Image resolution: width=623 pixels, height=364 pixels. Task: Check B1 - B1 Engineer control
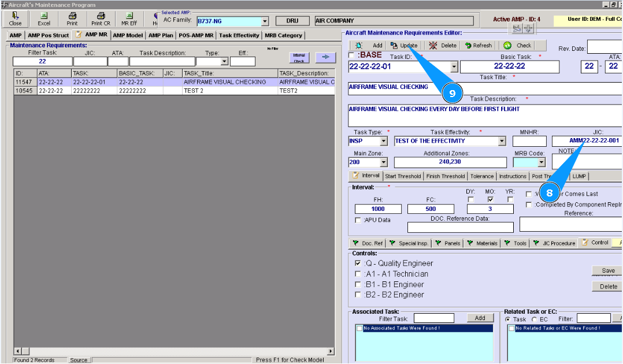(358, 284)
